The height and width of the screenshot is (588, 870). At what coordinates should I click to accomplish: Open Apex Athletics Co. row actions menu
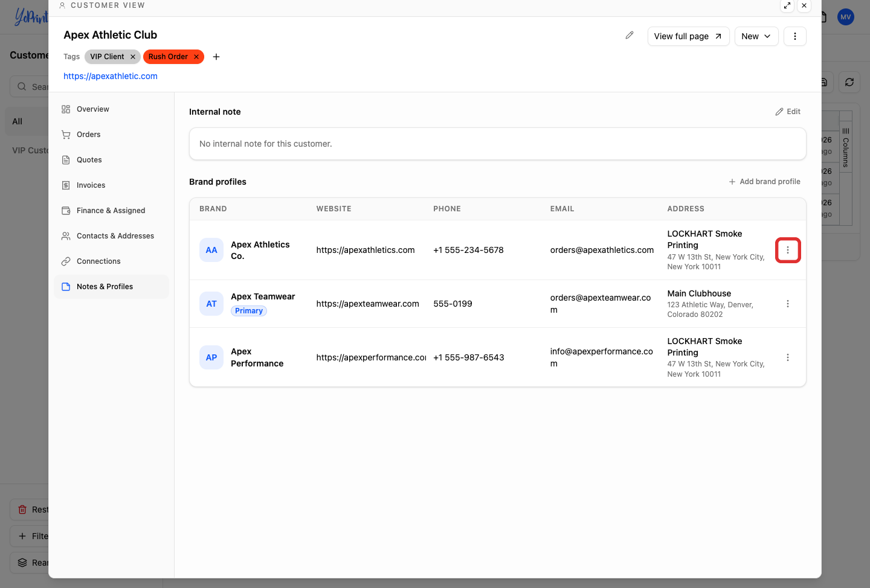coord(788,250)
